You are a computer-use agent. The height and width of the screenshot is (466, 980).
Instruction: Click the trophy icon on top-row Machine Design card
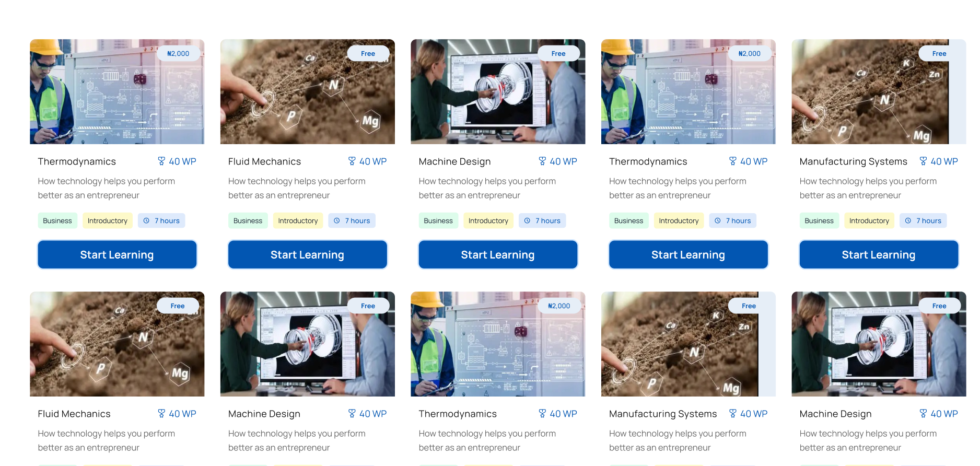pyautogui.click(x=542, y=161)
